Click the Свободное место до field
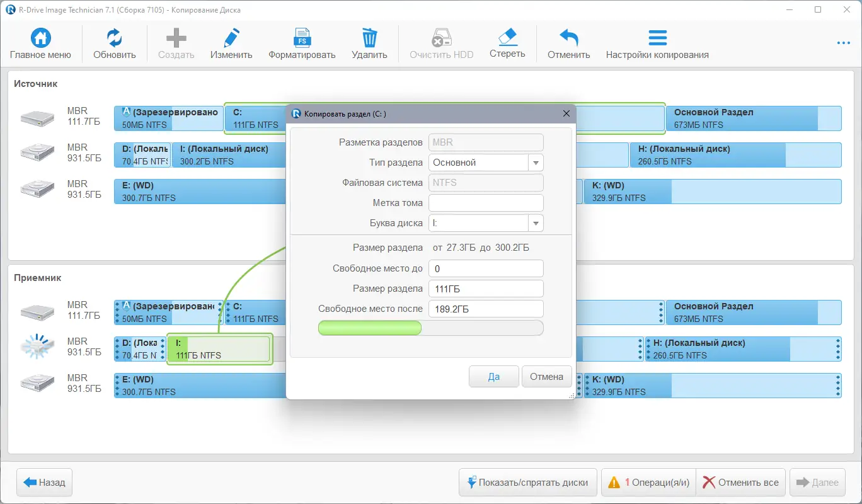Viewport: 862px width, 504px height. pyautogui.click(x=486, y=268)
